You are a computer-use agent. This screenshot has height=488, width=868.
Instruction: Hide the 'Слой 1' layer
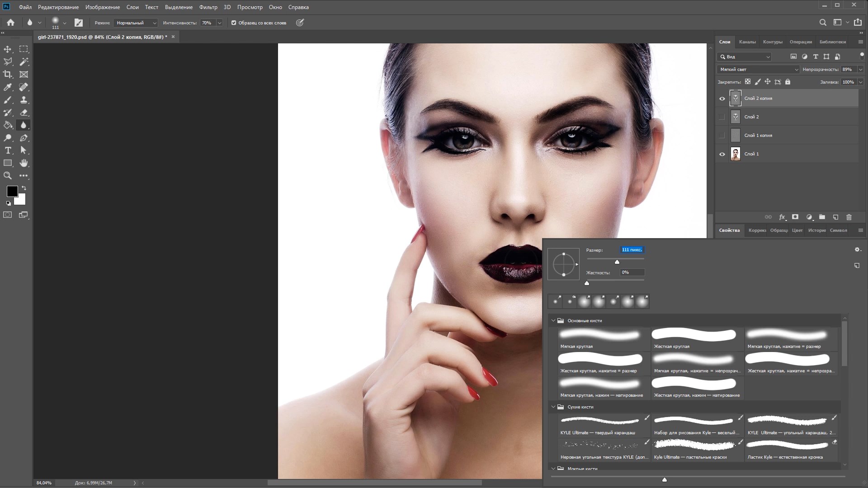tap(722, 154)
